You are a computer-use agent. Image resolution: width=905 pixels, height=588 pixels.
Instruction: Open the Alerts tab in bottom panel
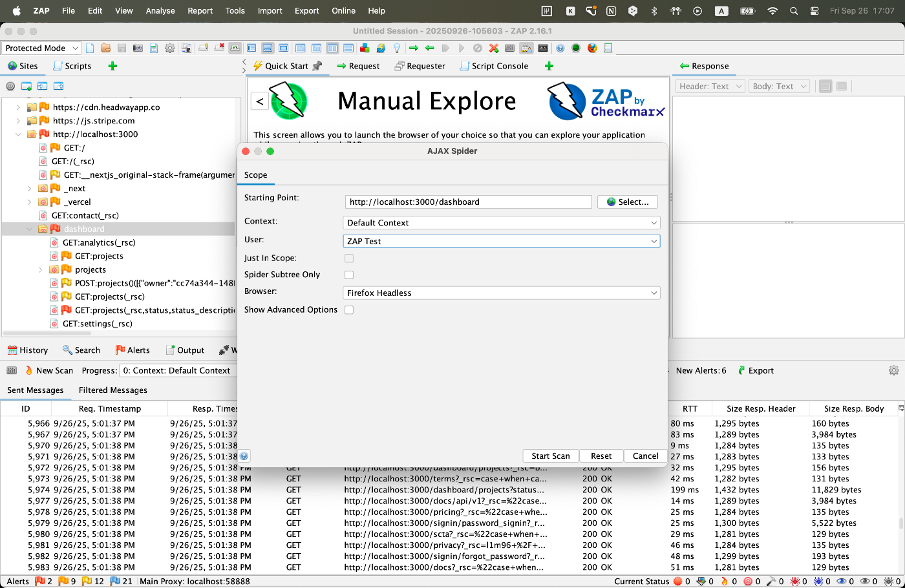(133, 350)
